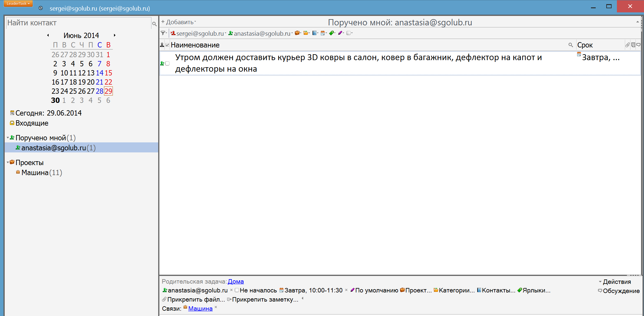Viewport: 644px width, 316px height.
Task: Toggle the 'Не началось' status checkbox
Action: (x=237, y=290)
